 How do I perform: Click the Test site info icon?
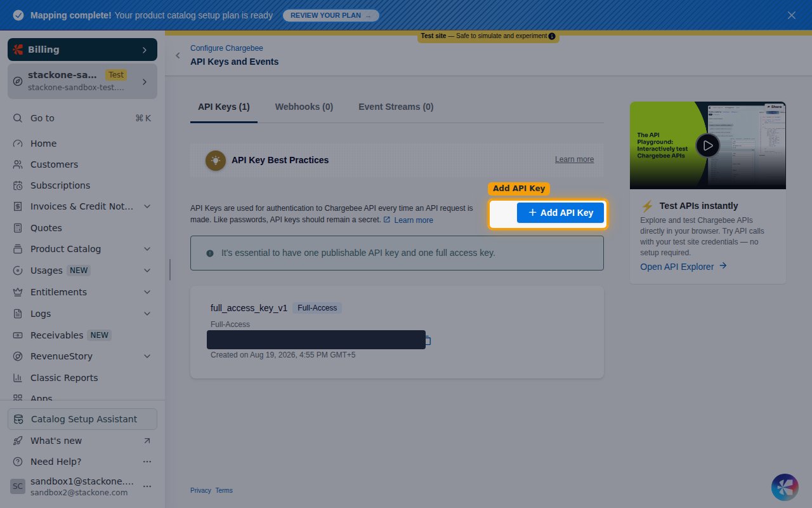click(x=552, y=36)
